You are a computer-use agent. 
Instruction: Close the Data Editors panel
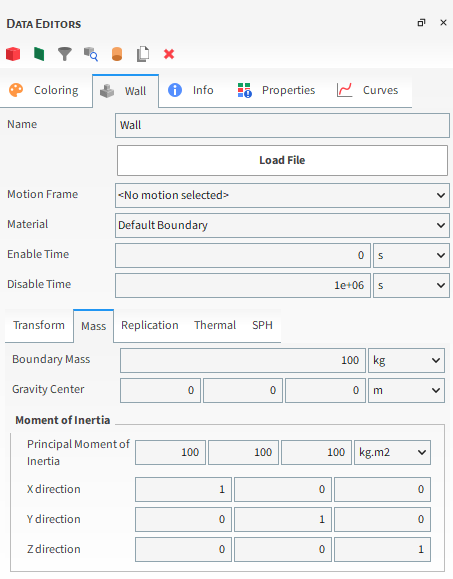[x=443, y=23]
